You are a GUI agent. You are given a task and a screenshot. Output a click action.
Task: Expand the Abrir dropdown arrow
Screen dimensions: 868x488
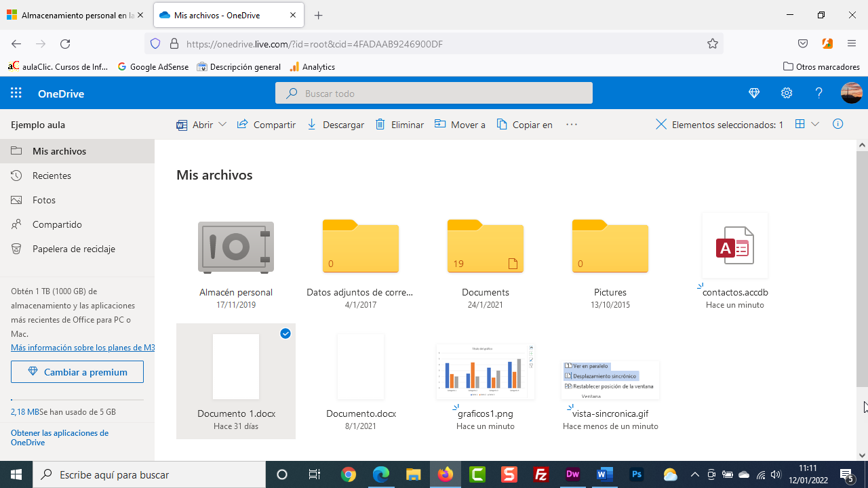[x=222, y=124]
